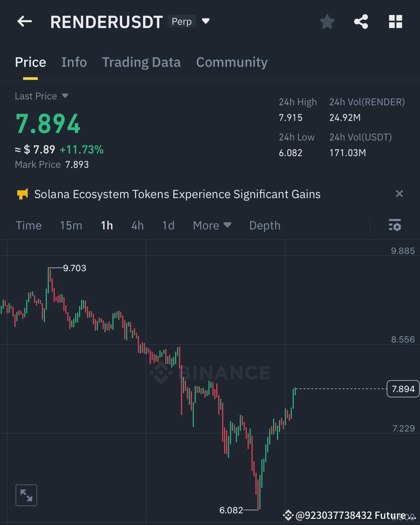Click the back arrow to exit chart
Image resolution: width=420 pixels, height=525 pixels.
(x=24, y=21)
